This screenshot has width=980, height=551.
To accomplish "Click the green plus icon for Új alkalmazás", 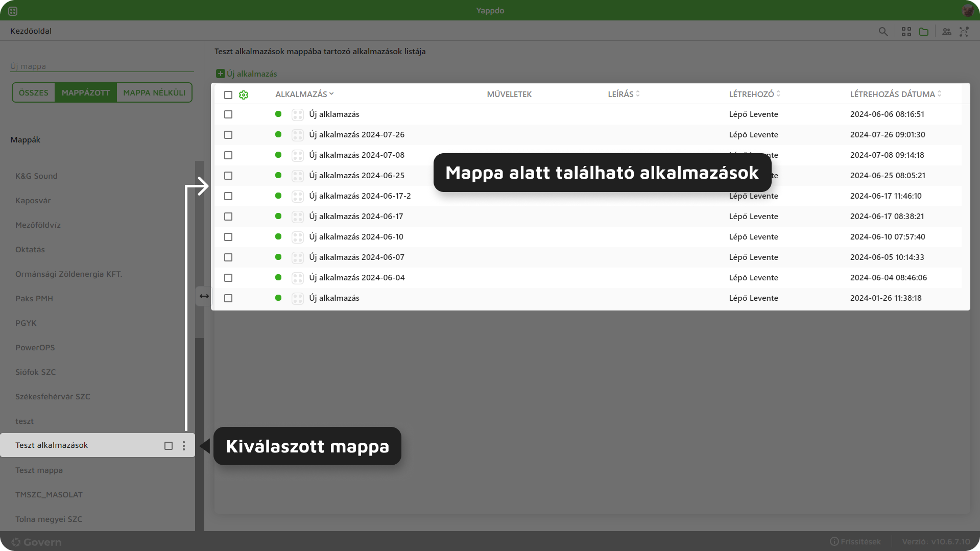I will (x=220, y=74).
